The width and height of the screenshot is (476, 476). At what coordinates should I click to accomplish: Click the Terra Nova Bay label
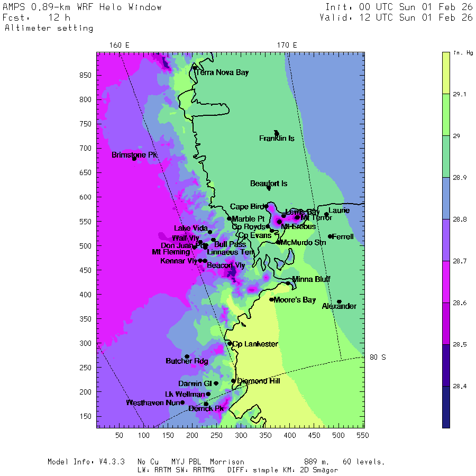[222, 72]
